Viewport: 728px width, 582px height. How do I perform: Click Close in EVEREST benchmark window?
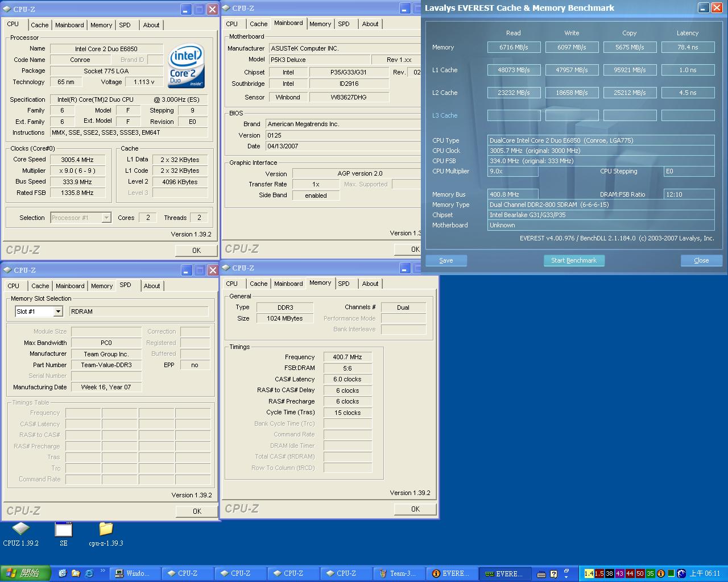click(x=701, y=260)
